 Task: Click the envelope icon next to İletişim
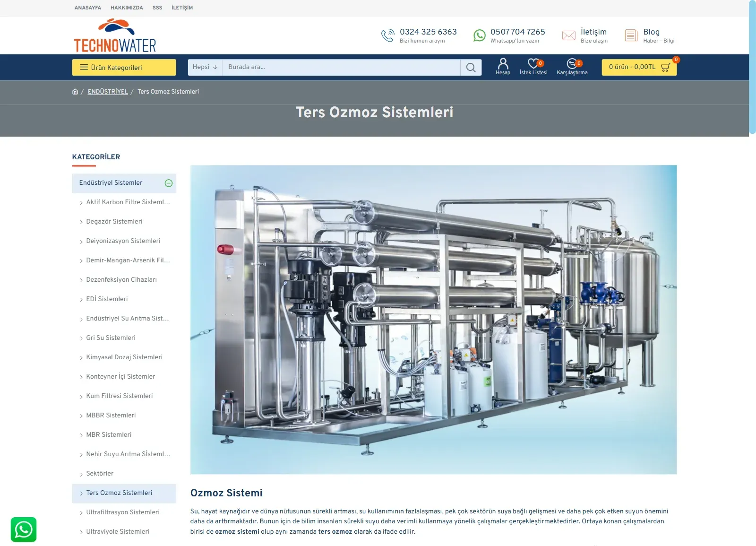click(568, 35)
